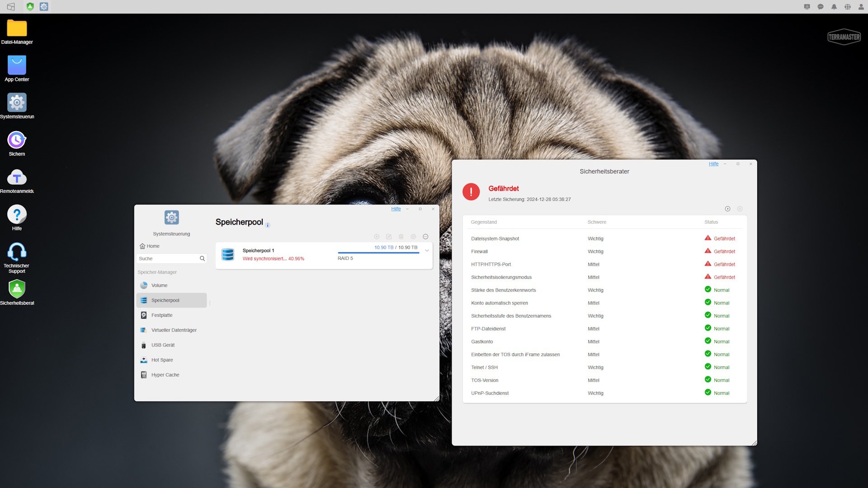The width and height of the screenshot is (868, 488).
Task: Select Sicherheitsstufe des Benutzernamens row
Action: point(604,316)
